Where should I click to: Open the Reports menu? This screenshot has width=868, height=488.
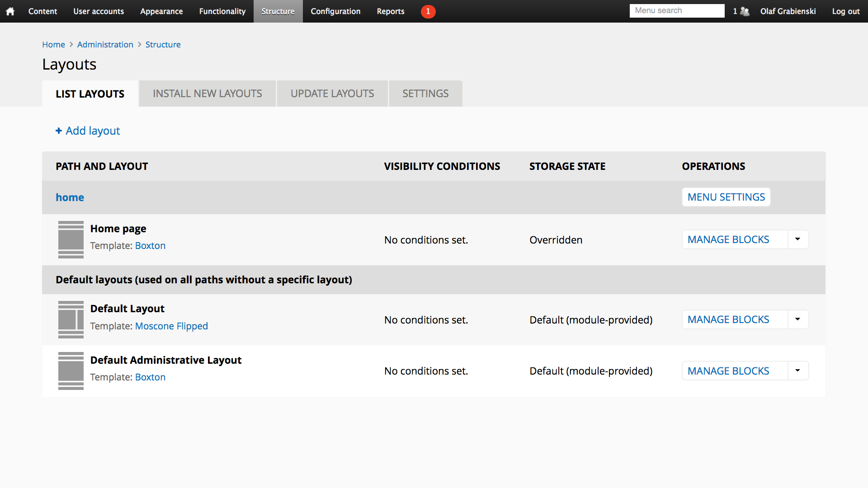pos(391,11)
